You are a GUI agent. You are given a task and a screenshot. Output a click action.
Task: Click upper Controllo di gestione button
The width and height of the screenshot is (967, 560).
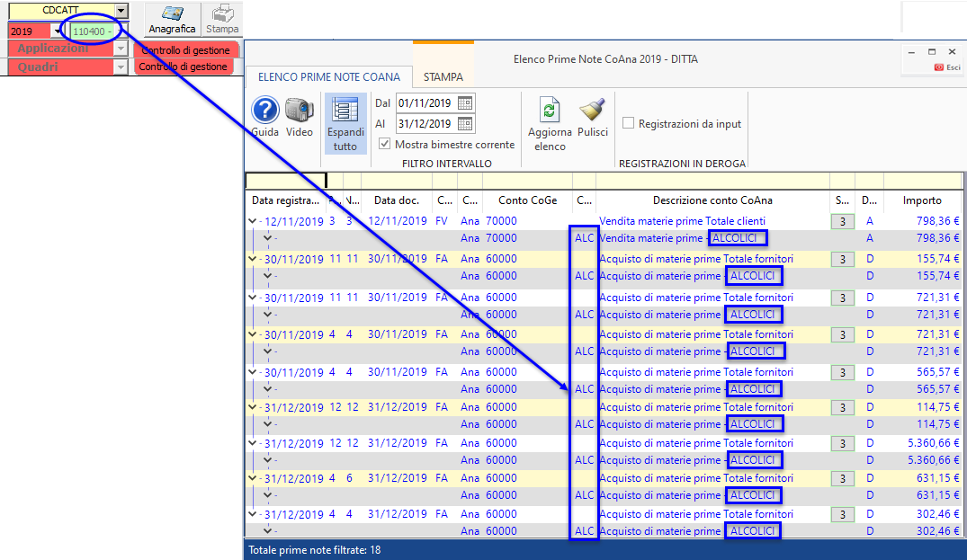pos(185,50)
